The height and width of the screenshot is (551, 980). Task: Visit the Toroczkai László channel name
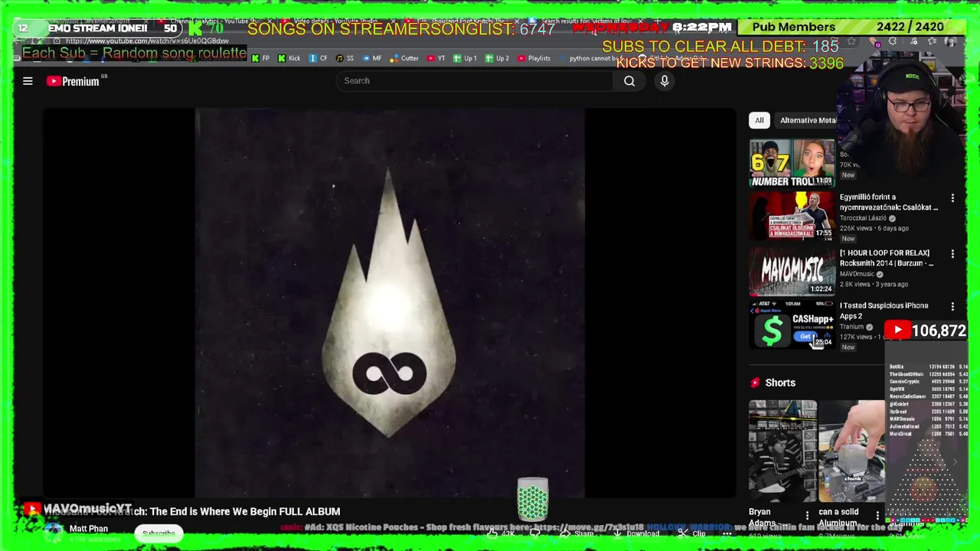(863, 218)
